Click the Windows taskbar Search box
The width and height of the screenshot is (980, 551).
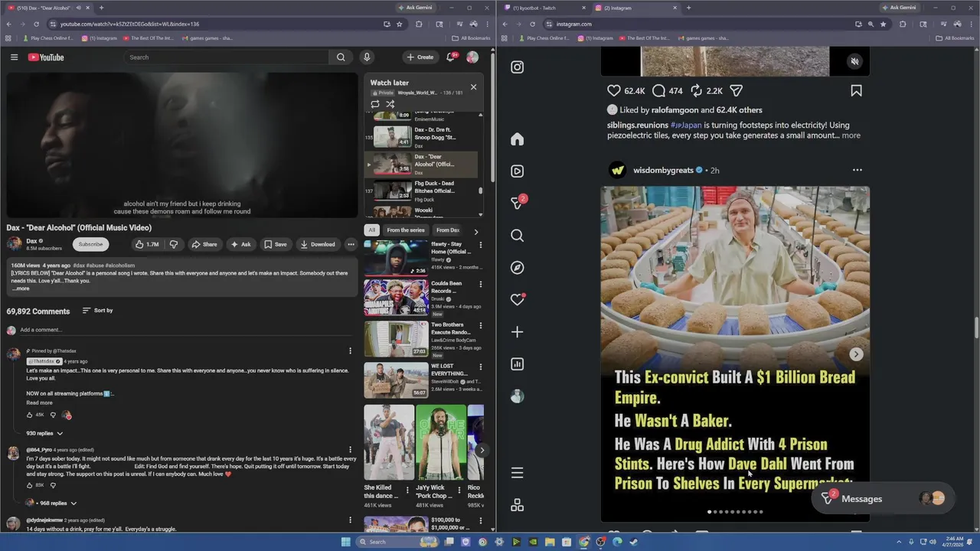click(x=396, y=542)
